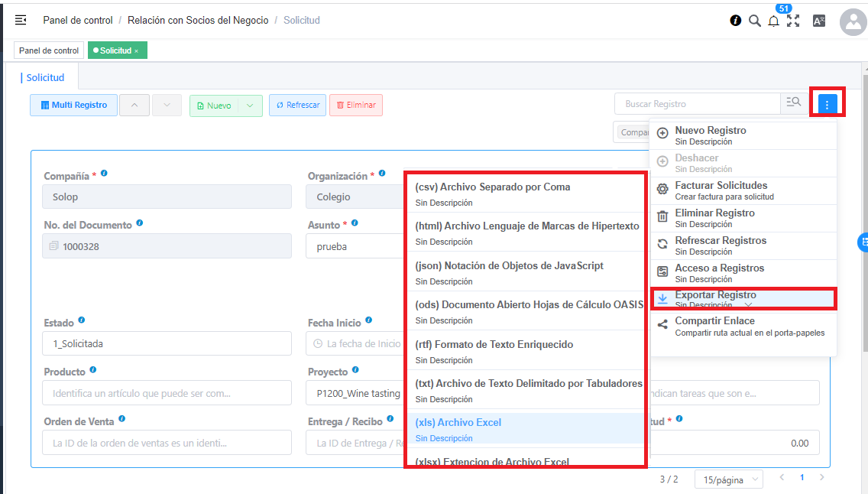
Task: Close the Solicitud tab
Action: 137,51
